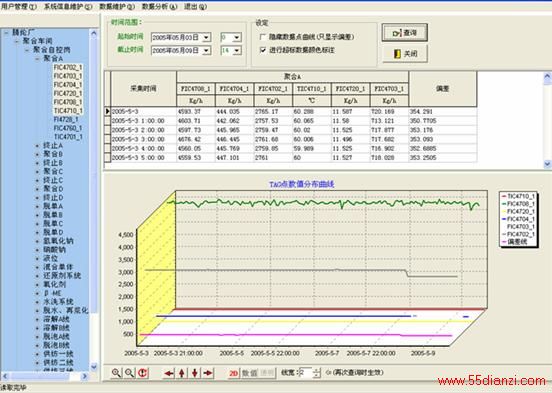Pan chart down with the down arrow
This screenshot has width=552, height=393.
195,373
